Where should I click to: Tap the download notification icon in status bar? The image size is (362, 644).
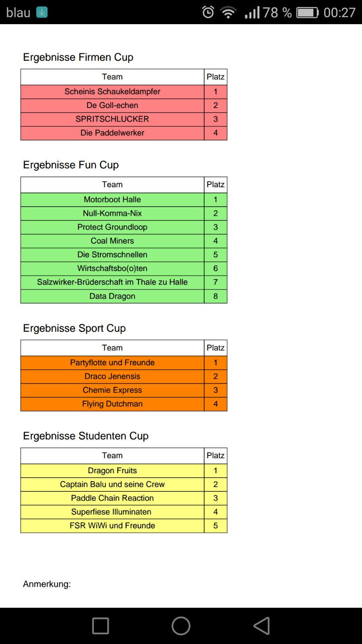tap(42, 12)
